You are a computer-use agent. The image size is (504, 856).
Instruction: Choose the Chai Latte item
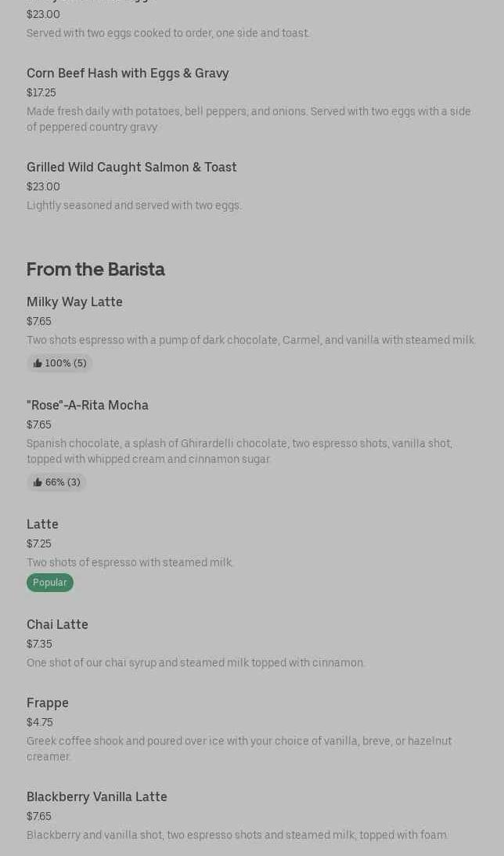point(57,624)
